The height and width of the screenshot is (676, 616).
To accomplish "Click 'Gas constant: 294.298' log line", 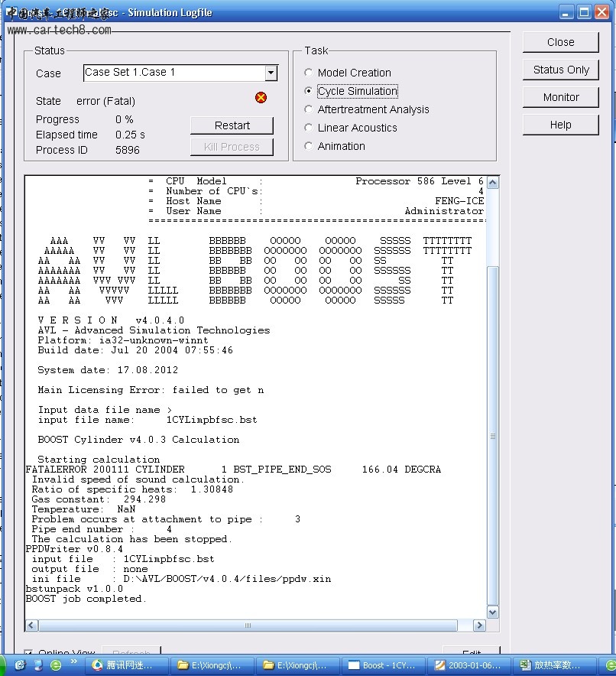I will (99, 499).
